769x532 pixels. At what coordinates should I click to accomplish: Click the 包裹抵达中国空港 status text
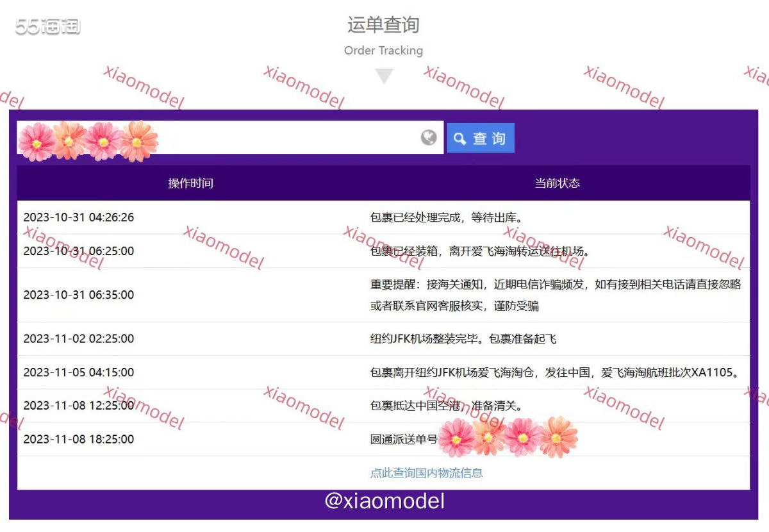[423, 406]
